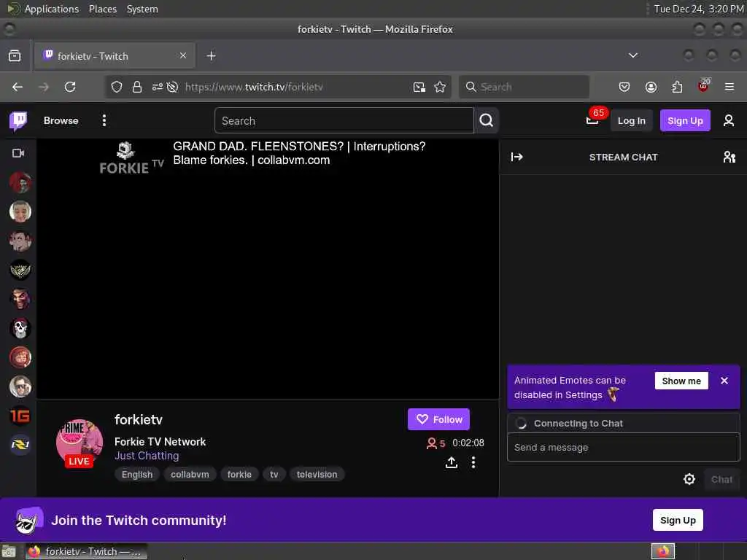Click the disabled Chat send button
Screen dimensions: 747x560
coord(721,479)
